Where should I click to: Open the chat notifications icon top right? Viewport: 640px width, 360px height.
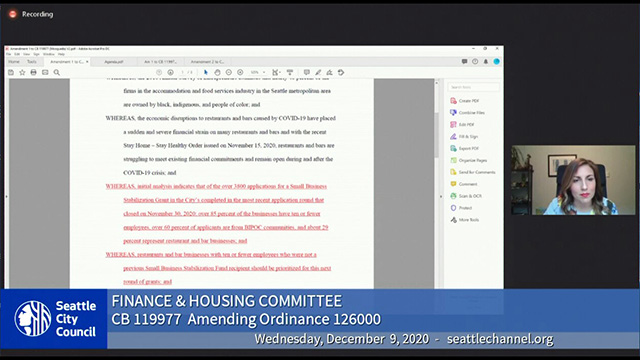(464, 62)
